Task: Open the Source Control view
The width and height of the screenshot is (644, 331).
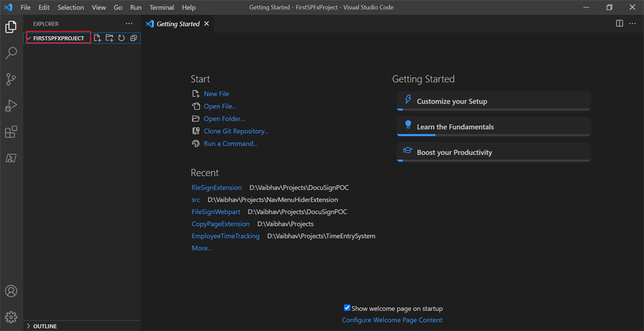Action: [11, 79]
